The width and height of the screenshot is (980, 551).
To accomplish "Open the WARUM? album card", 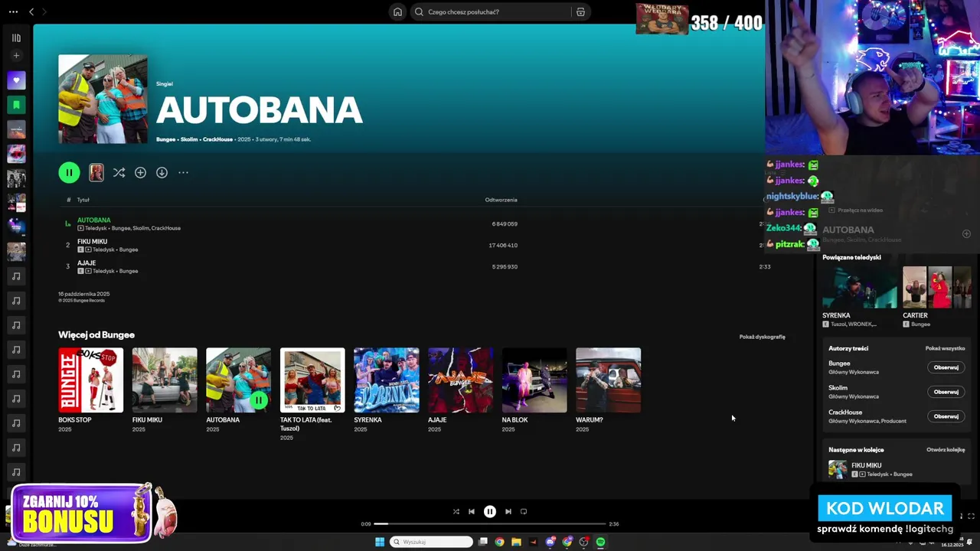I will [x=609, y=390].
